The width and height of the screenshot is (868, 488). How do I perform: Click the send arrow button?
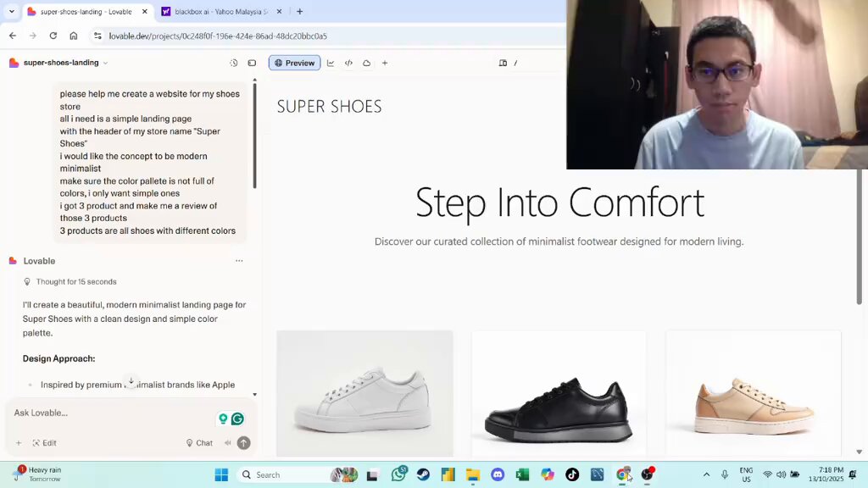click(243, 442)
